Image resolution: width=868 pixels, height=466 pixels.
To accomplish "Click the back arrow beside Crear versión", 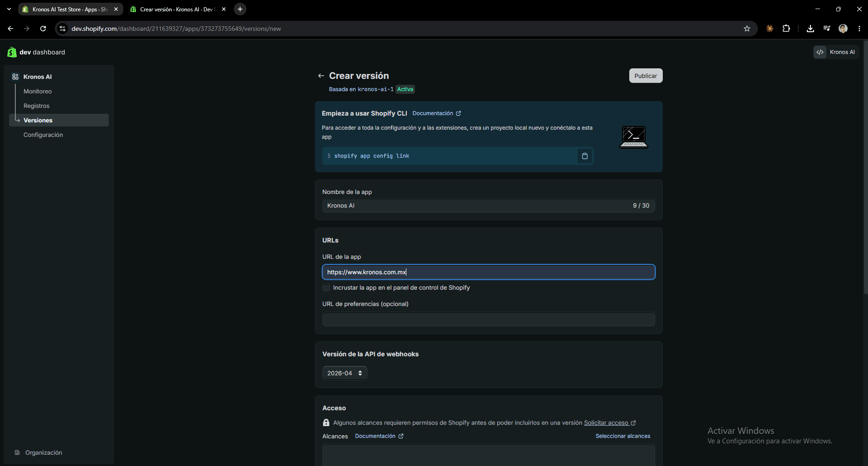I will click(321, 76).
